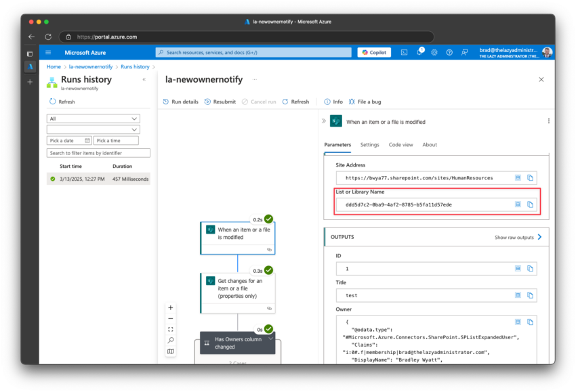Open the Help question mark menu
The height and width of the screenshot is (392, 576).
[449, 53]
